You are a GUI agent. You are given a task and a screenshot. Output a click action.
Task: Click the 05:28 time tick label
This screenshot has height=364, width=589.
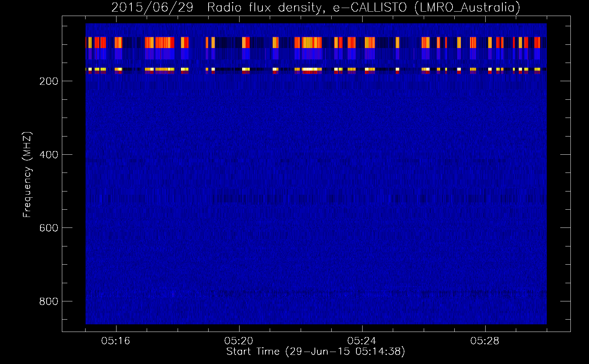point(485,341)
